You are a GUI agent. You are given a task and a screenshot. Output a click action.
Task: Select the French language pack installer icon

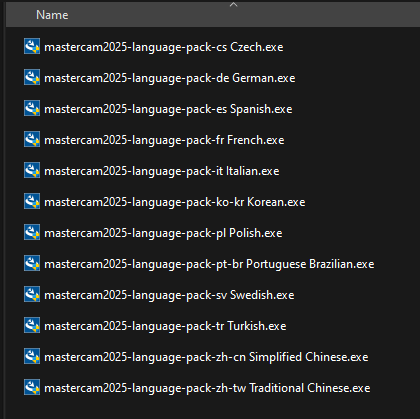32,139
